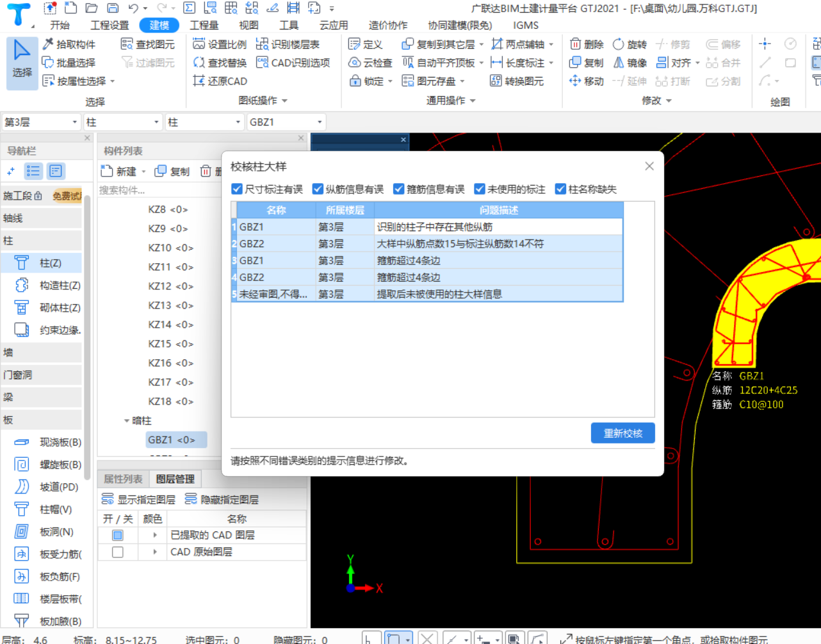Click the 还原CAD tool
Image resolution: width=821 pixels, height=644 pixels.
[x=220, y=81]
